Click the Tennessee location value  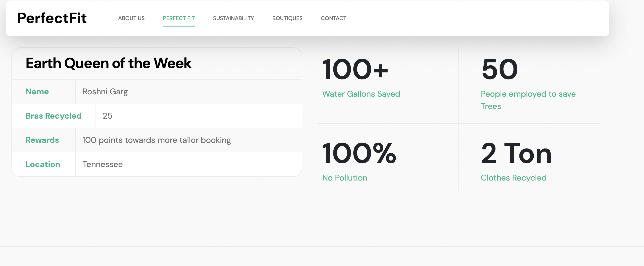[103, 165]
